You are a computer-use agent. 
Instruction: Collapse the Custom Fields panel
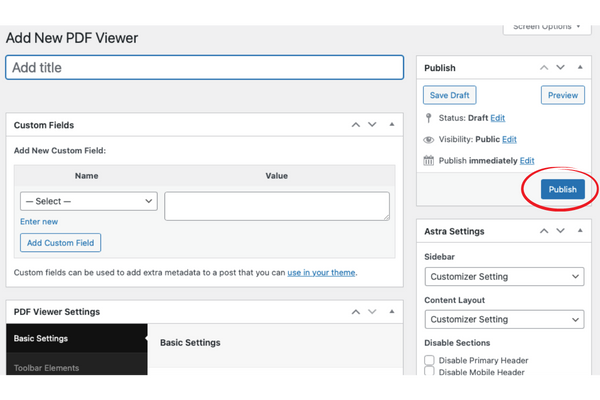(x=392, y=124)
